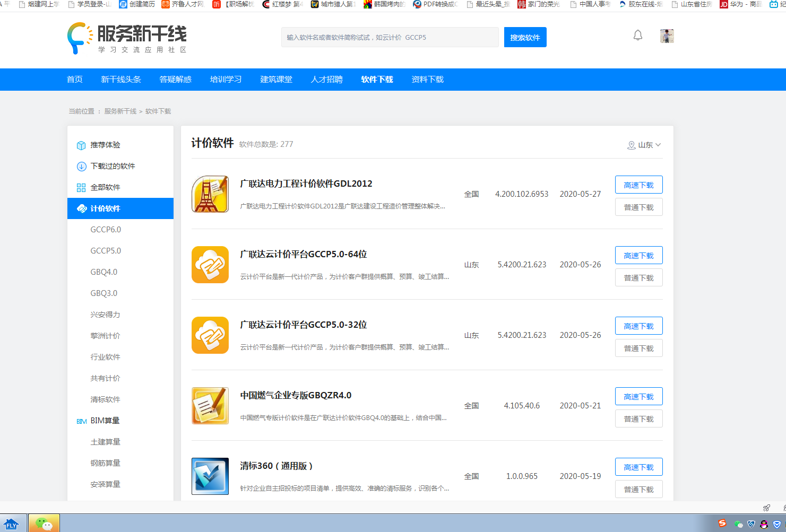Select 土建算量 in the sidebar
Screen dimensions: 786x532
click(x=106, y=442)
